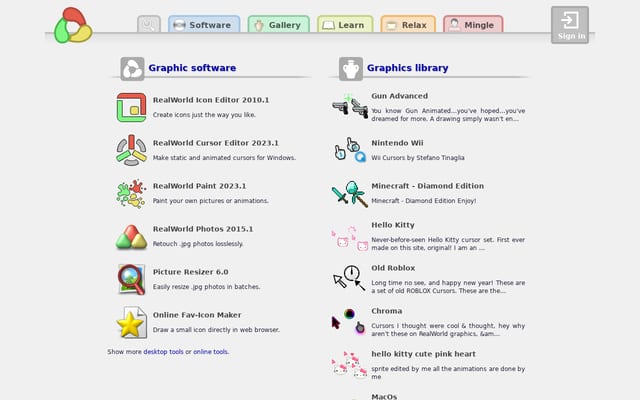Open RealWorld Paint 2023.1 title
This screenshot has height=400, width=640.
(x=200, y=186)
